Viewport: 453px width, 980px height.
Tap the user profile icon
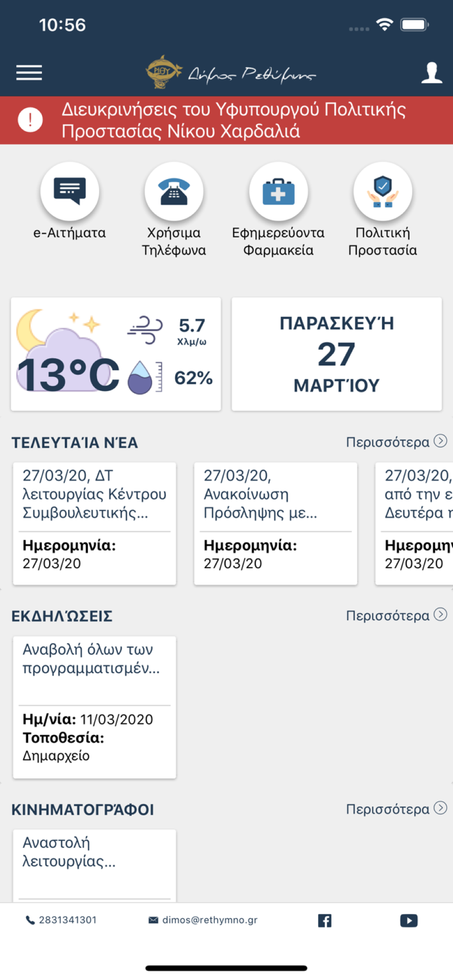point(432,73)
